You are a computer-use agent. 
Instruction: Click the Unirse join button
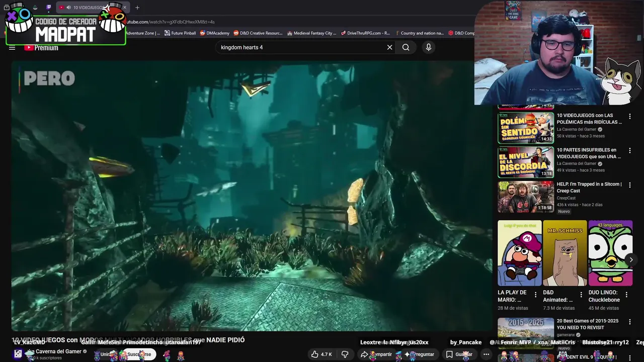click(105, 354)
